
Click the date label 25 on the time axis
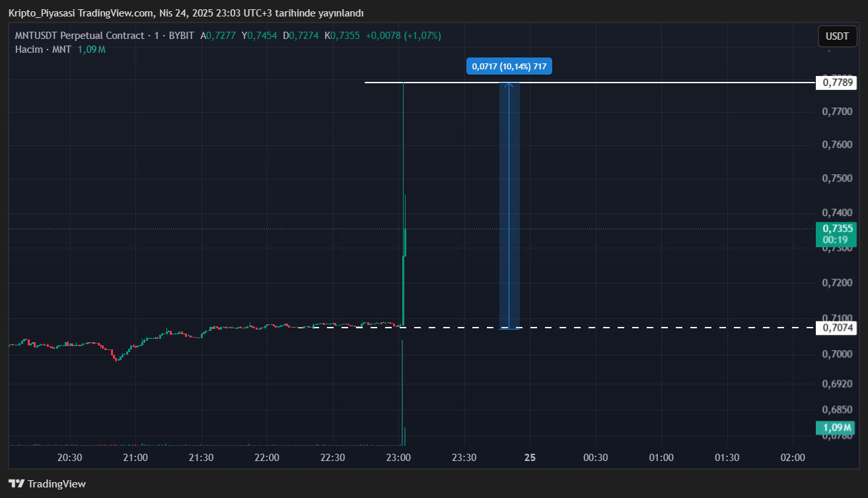click(x=530, y=458)
